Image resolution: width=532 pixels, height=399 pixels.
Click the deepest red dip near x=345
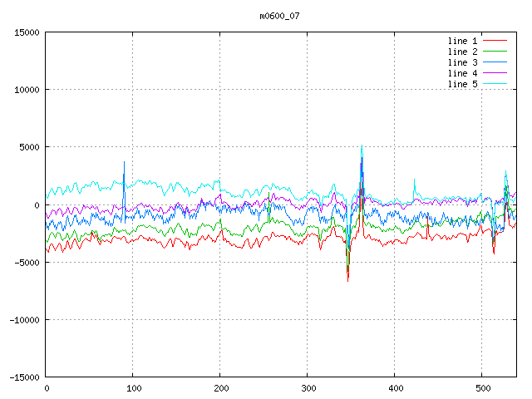tap(347, 279)
